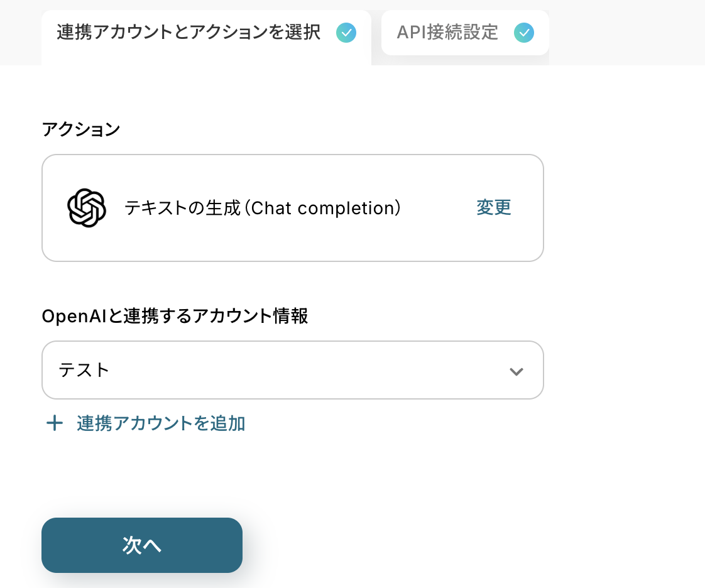The image size is (705, 588).
Task: Click the plus icon for adding account
Action: coord(55,423)
